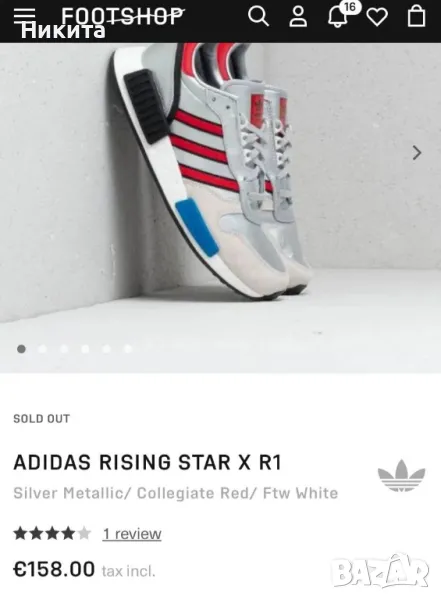
Task: Click the Bazar watermark logo
Action: [381, 572]
